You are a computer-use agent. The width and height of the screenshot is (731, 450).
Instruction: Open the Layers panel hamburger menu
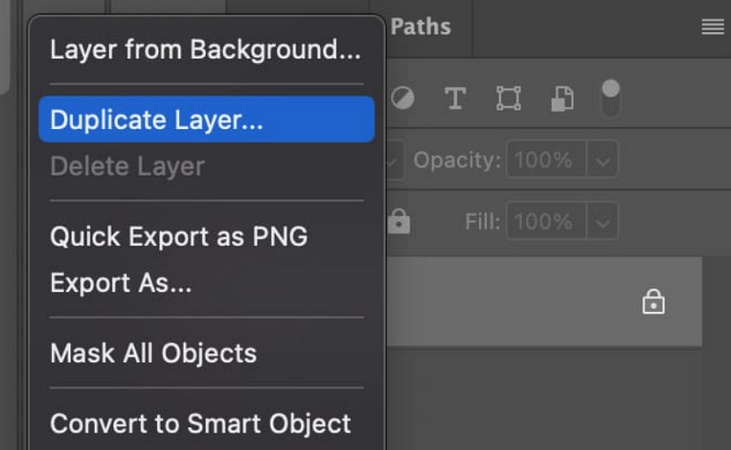pos(712,27)
